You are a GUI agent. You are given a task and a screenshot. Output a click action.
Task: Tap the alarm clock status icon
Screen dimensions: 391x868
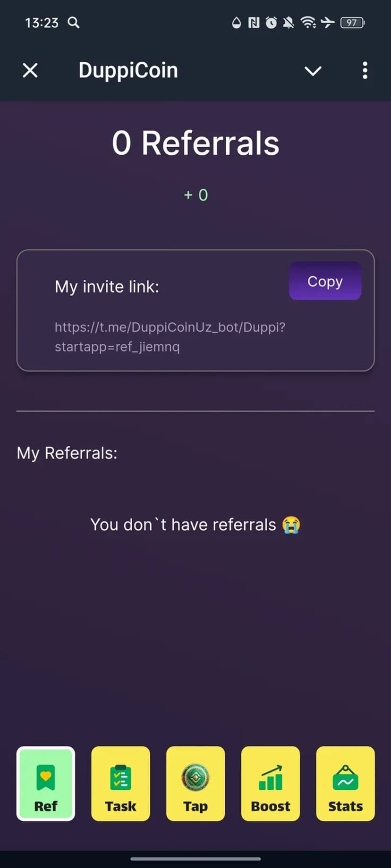(271, 22)
